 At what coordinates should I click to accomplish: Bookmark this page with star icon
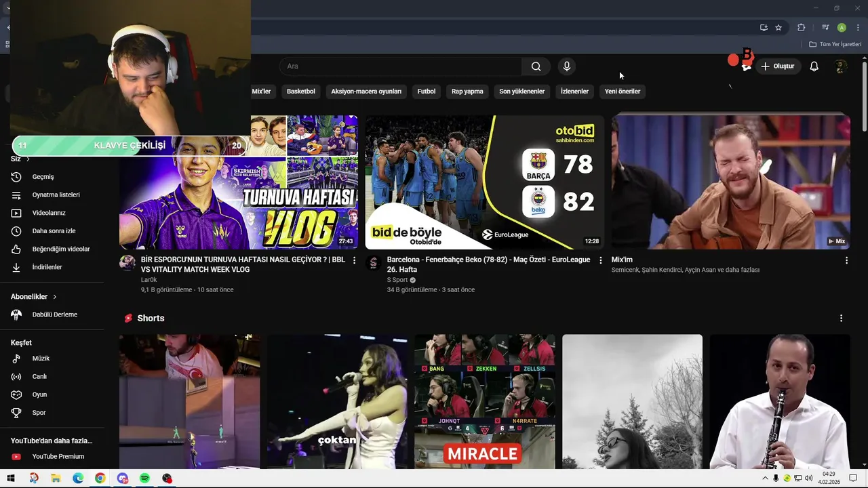tap(778, 28)
